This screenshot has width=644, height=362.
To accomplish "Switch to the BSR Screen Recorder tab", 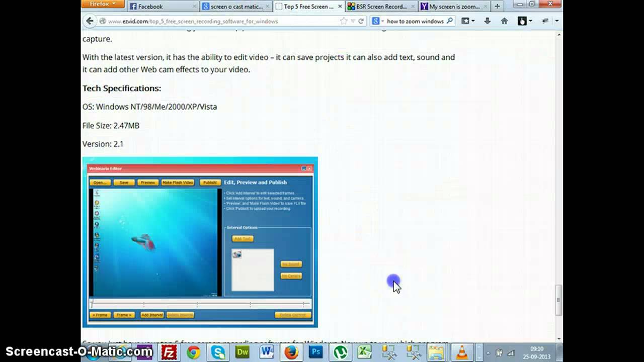I will coord(381,7).
